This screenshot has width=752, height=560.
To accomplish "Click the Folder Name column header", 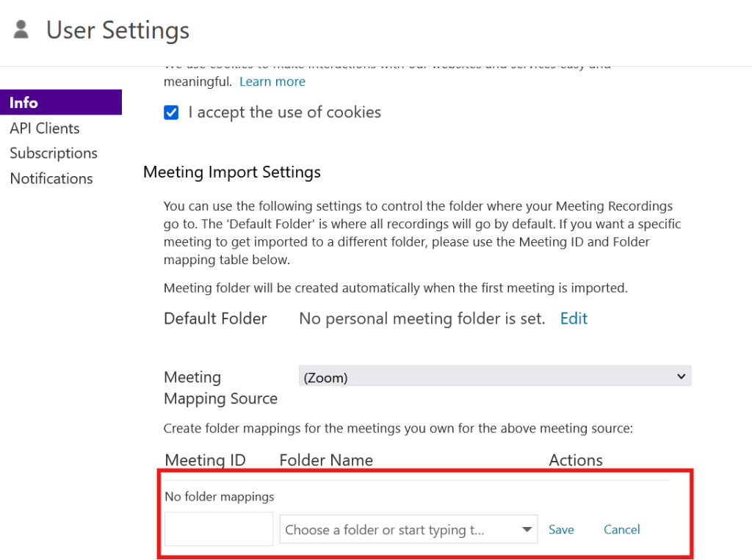I will 326,460.
